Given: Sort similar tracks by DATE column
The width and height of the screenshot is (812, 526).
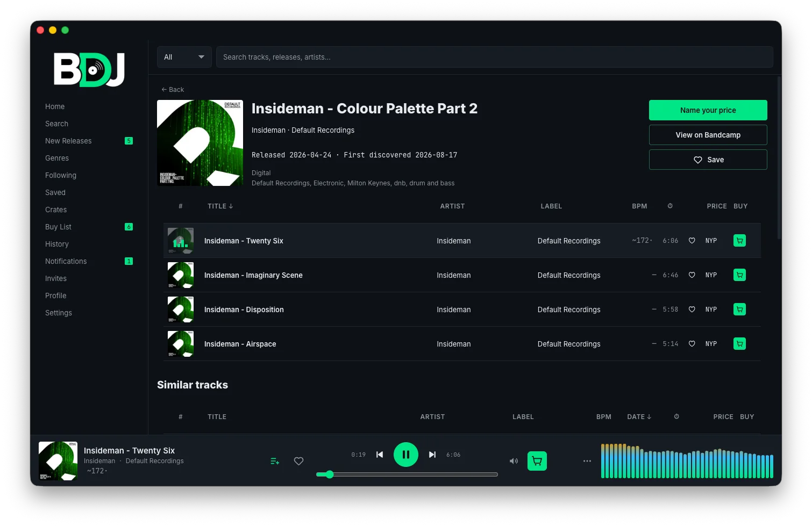Looking at the screenshot, I should point(639,417).
